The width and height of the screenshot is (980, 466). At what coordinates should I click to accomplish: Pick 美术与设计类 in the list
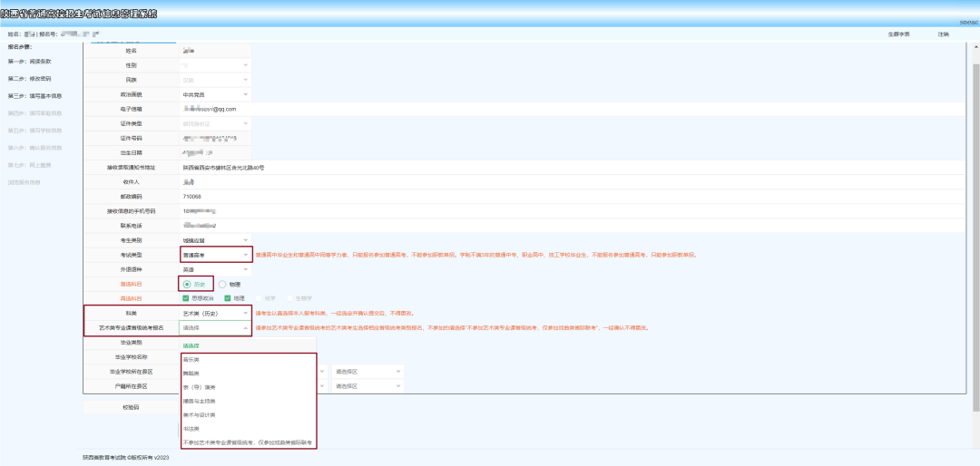pyautogui.click(x=200, y=414)
